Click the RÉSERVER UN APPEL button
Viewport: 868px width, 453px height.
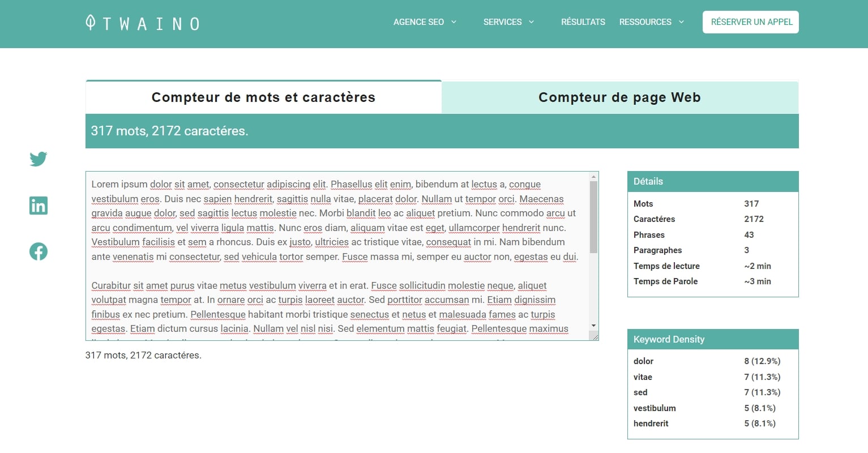pos(750,22)
